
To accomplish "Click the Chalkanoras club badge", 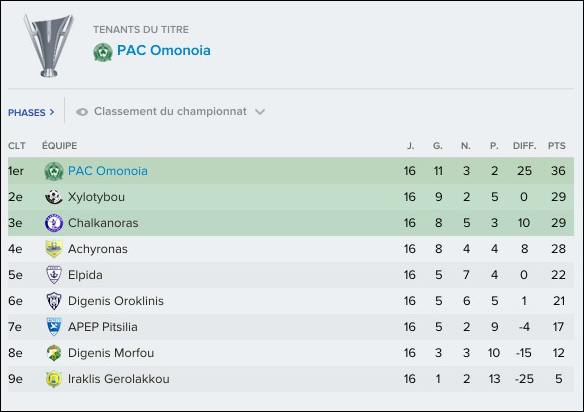I will click(54, 223).
